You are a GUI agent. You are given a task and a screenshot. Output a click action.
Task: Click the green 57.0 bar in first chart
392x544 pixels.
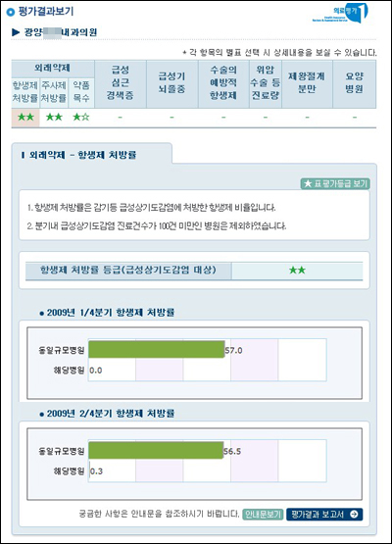[x=157, y=349]
